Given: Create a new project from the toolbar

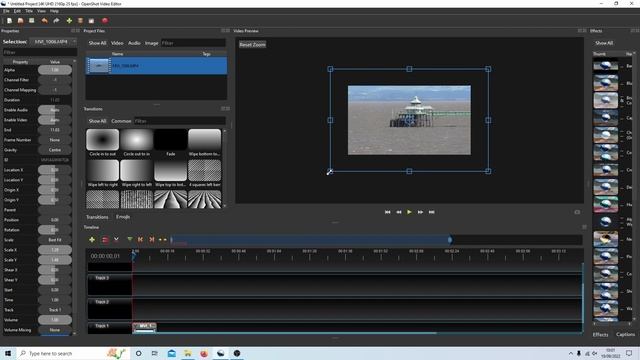Looking at the screenshot, I should pos(9,20).
